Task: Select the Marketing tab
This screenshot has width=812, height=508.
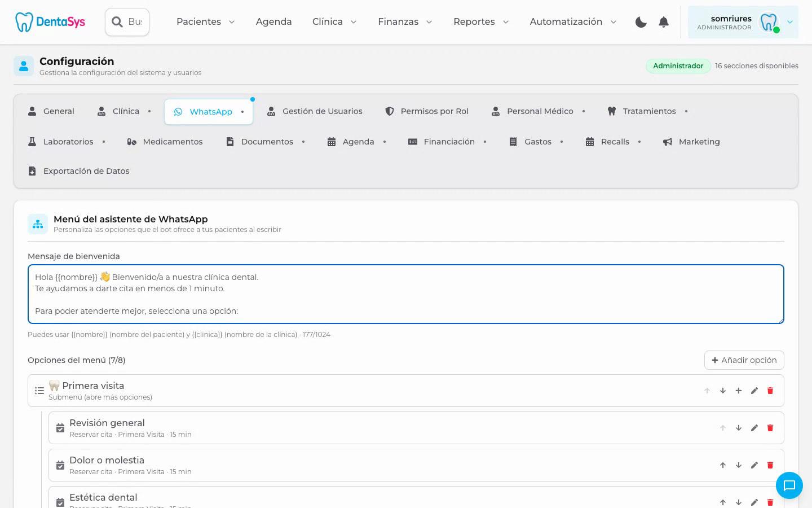Action: pyautogui.click(x=692, y=142)
